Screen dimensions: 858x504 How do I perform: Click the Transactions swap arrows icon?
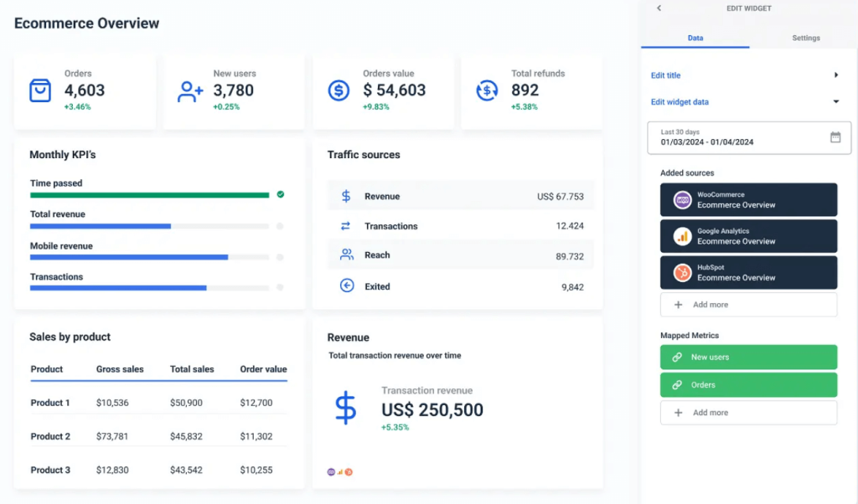(345, 226)
